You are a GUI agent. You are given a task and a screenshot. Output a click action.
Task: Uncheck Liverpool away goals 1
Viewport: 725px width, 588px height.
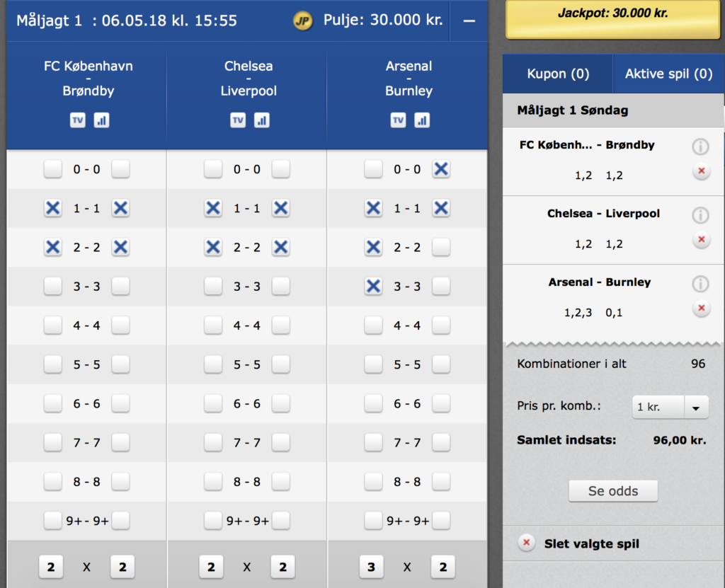click(x=280, y=208)
